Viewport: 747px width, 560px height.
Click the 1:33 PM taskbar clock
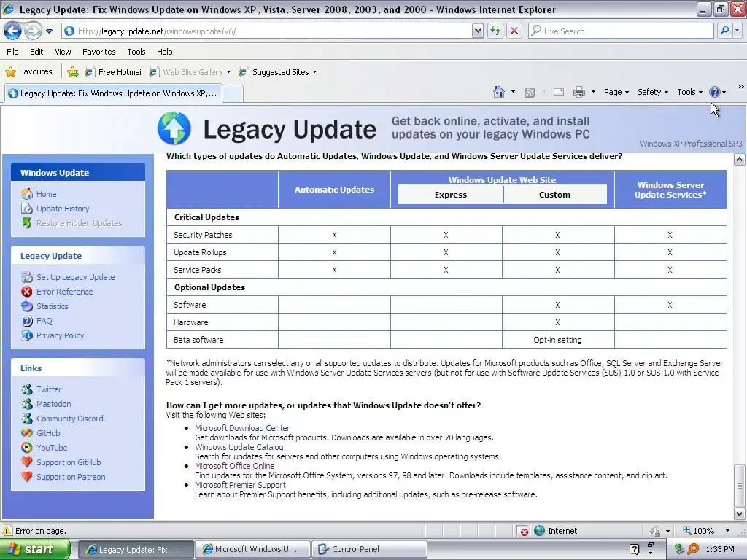pos(720,550)
